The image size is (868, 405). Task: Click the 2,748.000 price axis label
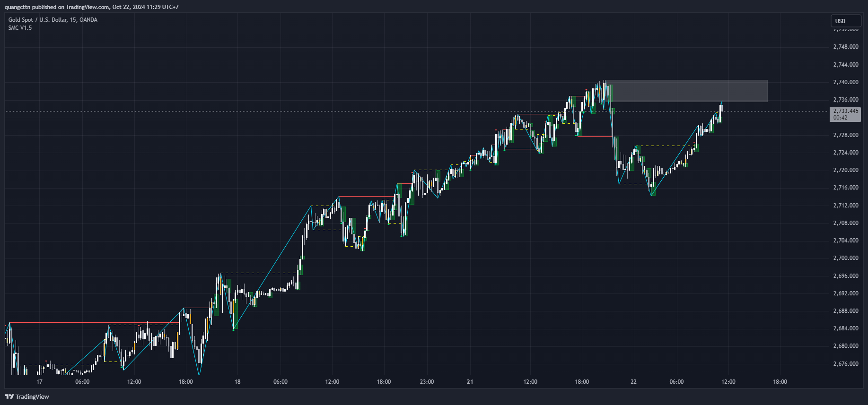point(846,47)
